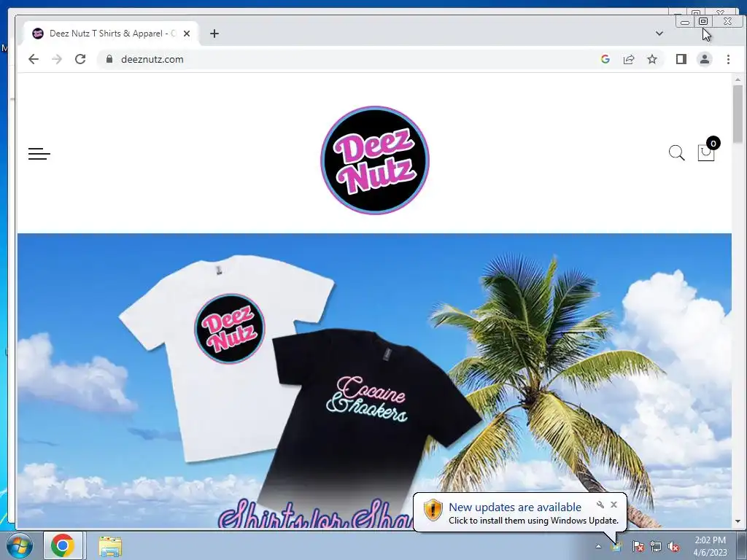Click the Deez Nutz logo in header
747x560 pixels.
[375, 160]
